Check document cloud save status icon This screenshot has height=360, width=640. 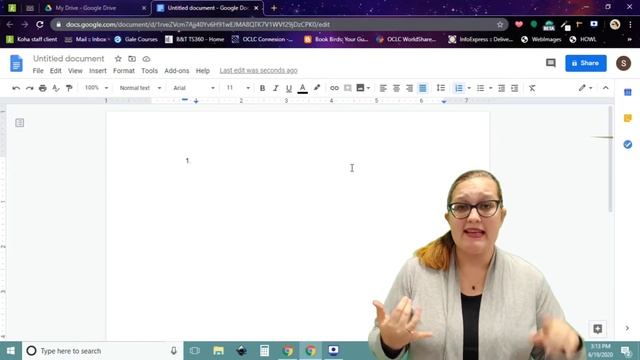pyautogui.click(x=146, y=59)
